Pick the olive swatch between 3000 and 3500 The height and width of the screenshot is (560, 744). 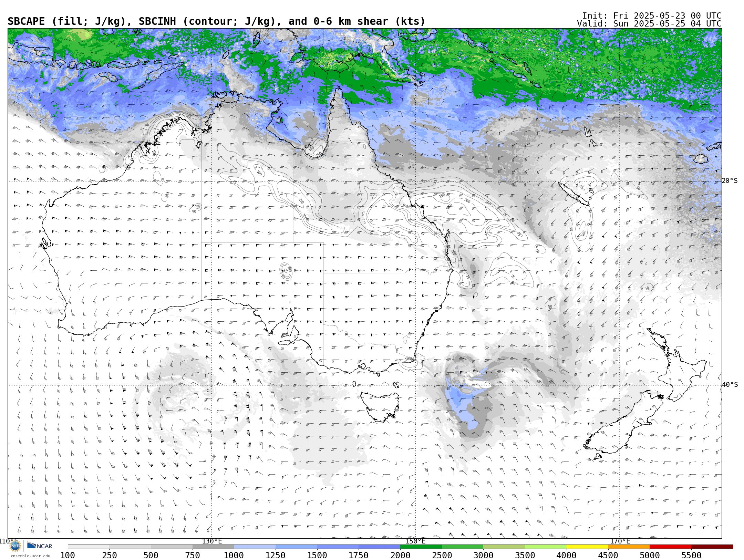click(504, 547)
